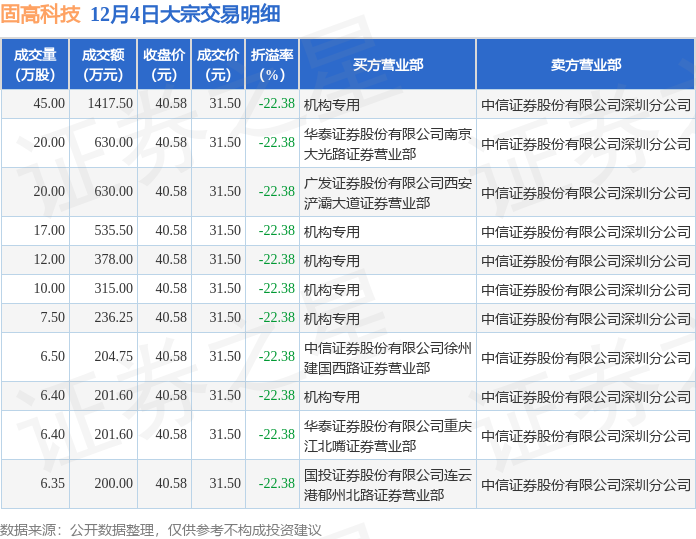Click the 固高科技 stock name in title

(42, 15)
